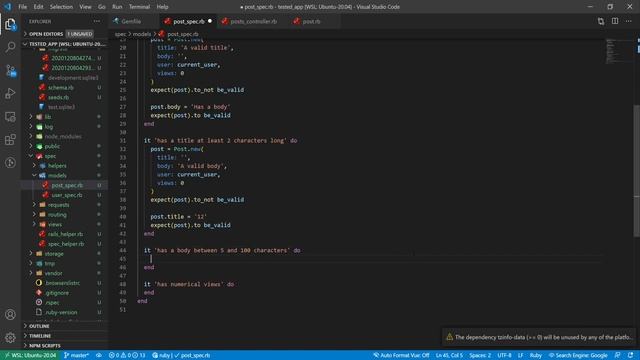This screenshot has height=360, width=640.
Task: Change Spaces: 2 indentation setting
Action: [480, 355]
